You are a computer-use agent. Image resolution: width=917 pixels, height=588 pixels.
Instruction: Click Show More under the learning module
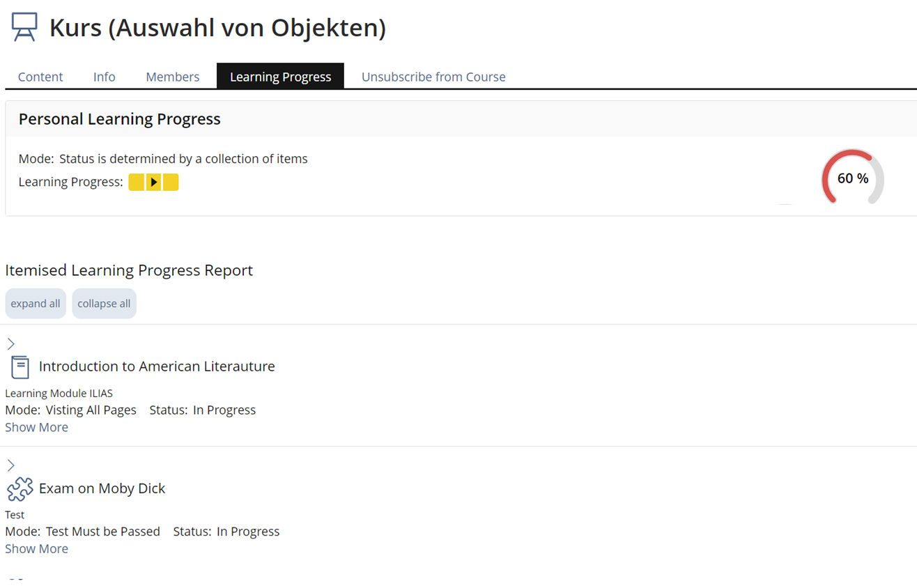point(36,428)
